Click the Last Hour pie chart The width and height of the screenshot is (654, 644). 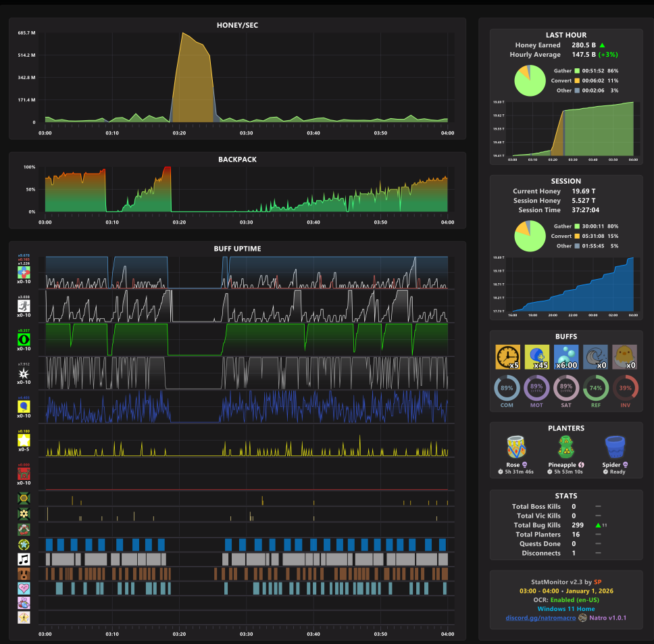coord(530,80)
